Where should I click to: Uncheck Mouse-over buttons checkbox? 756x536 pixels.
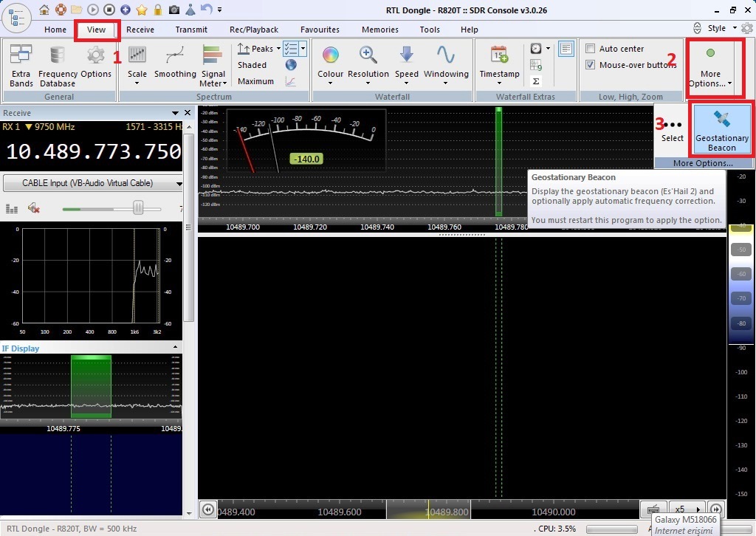click(591, 65)
